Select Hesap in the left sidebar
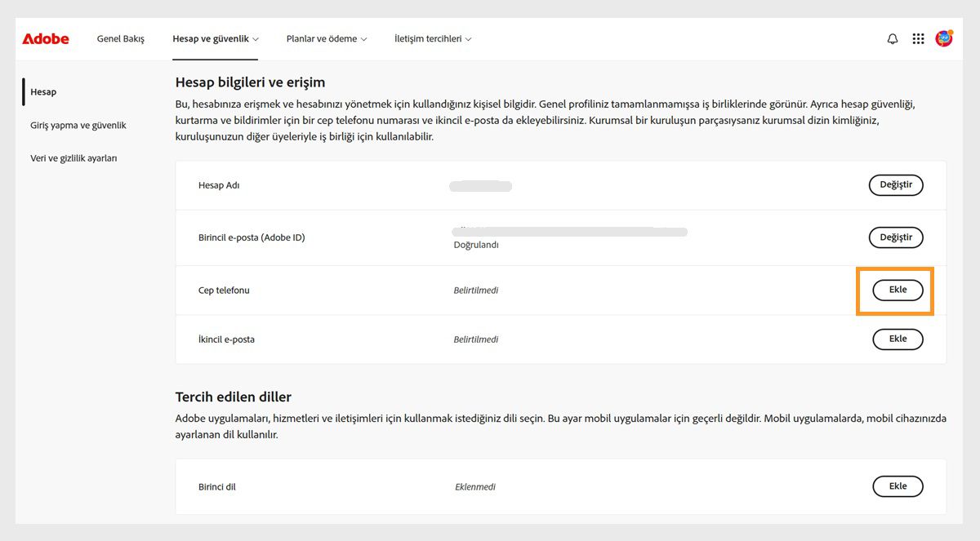The height and width of the screenshot is (541, 980). 42,91
